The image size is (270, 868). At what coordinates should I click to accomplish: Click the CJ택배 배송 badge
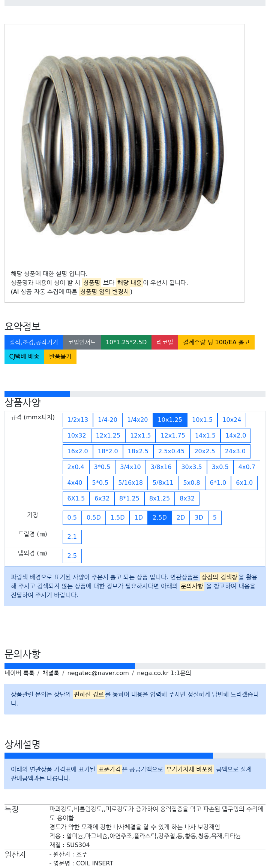(x=24, y=356)
